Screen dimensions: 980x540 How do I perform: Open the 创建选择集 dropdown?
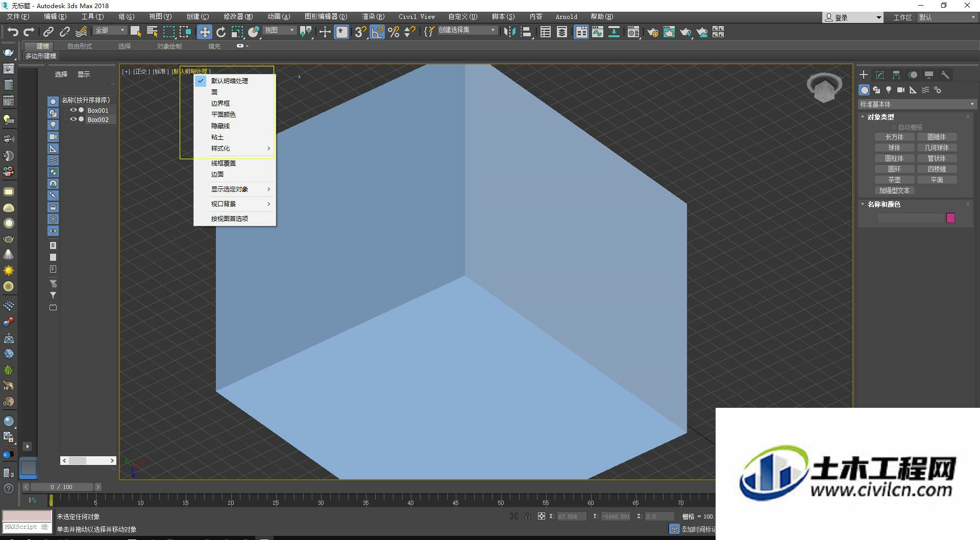(467, 31)
